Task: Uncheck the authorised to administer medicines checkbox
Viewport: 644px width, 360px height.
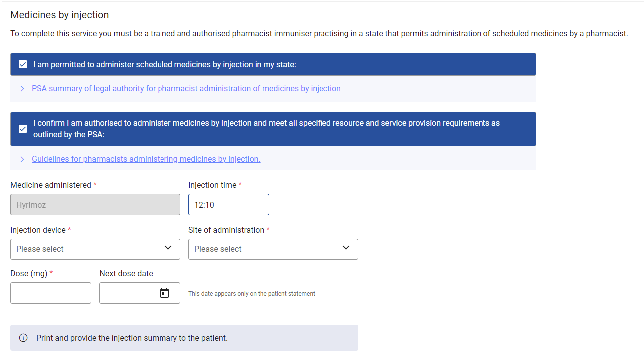Action: point(23,129)
